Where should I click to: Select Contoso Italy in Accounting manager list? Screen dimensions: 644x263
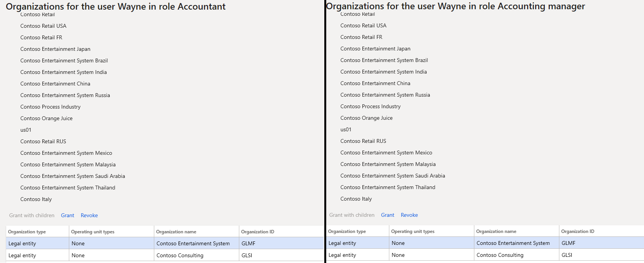click(356, 199)
